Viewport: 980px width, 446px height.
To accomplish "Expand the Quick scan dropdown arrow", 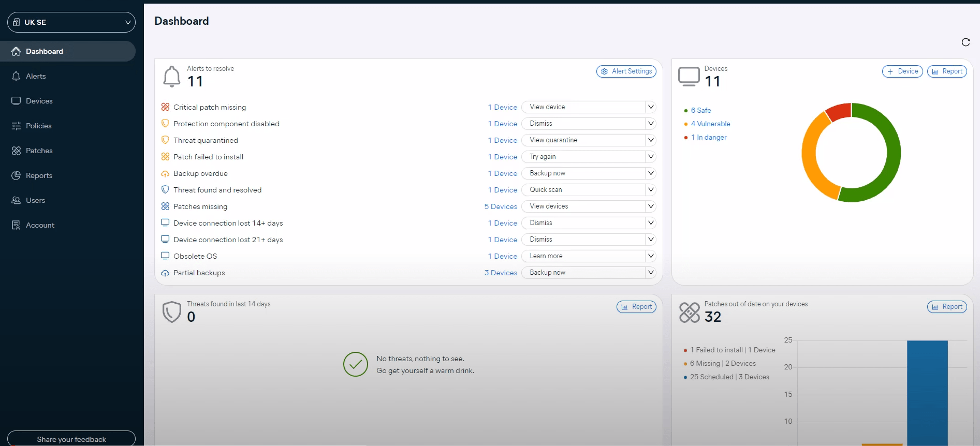I will [651, 190].
